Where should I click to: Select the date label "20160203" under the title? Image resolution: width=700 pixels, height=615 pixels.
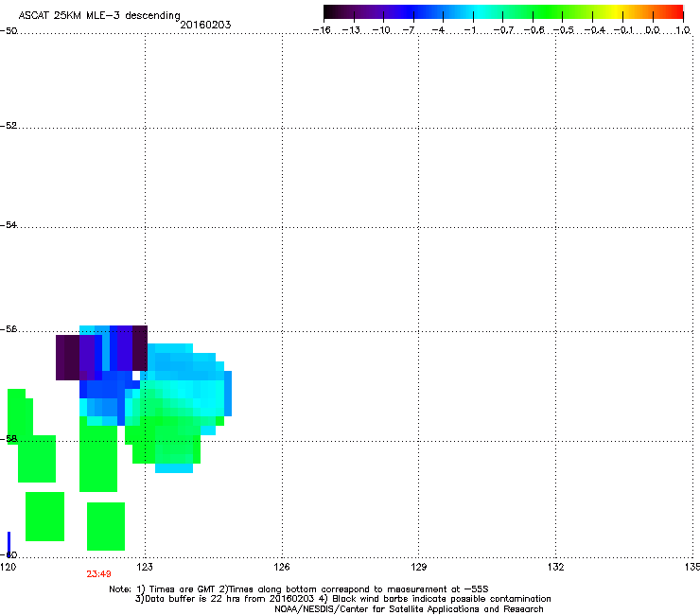(x=205, y=25)
